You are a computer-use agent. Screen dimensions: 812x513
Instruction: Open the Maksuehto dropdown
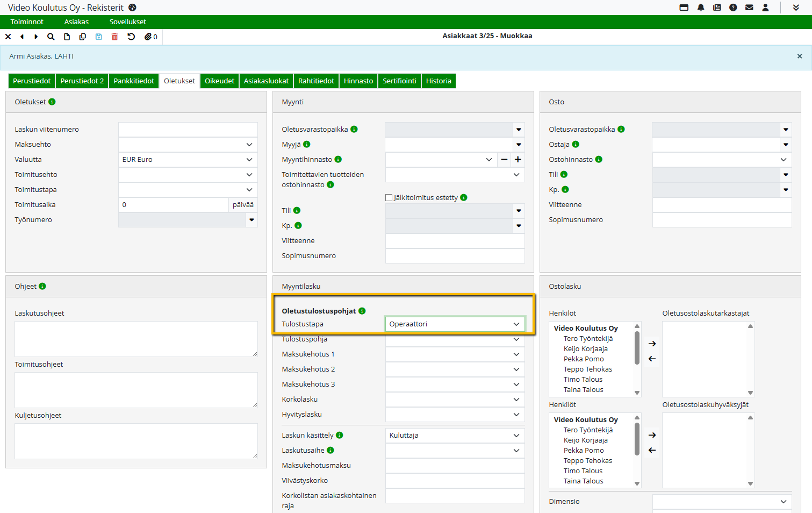click(188, 145)
